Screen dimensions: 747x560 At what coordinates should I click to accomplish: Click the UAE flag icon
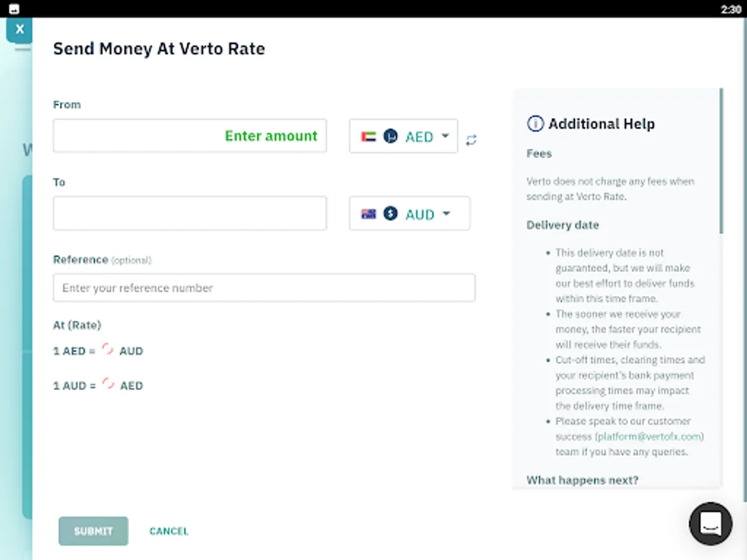pos(369,136)
